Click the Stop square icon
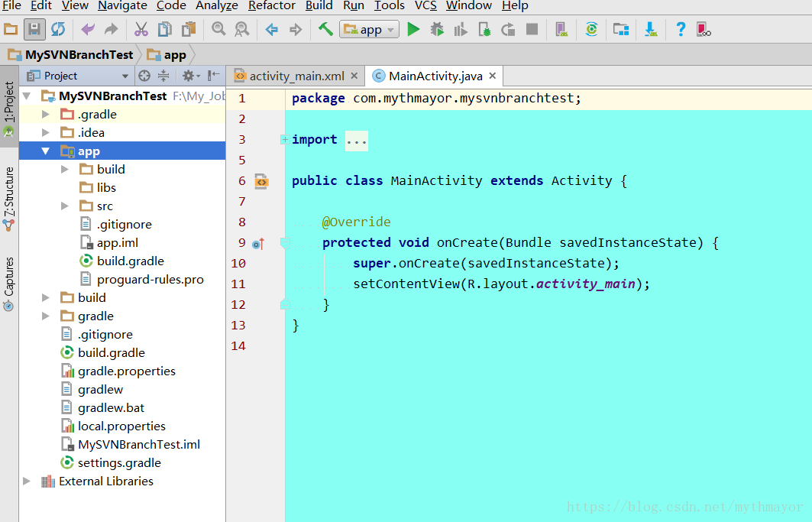 [x=532, y=29]
